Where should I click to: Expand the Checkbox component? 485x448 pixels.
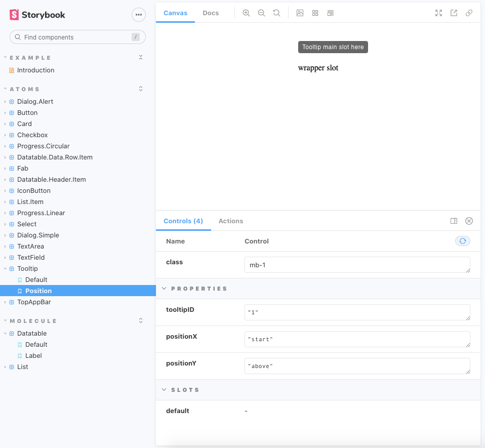(32, 135)
